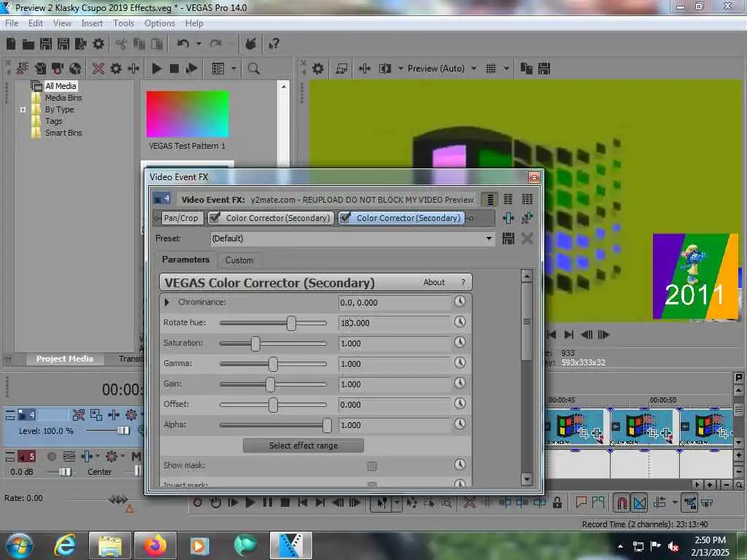
Task: Click the Redo arrow icon
Action: click(x=216, y=44)
